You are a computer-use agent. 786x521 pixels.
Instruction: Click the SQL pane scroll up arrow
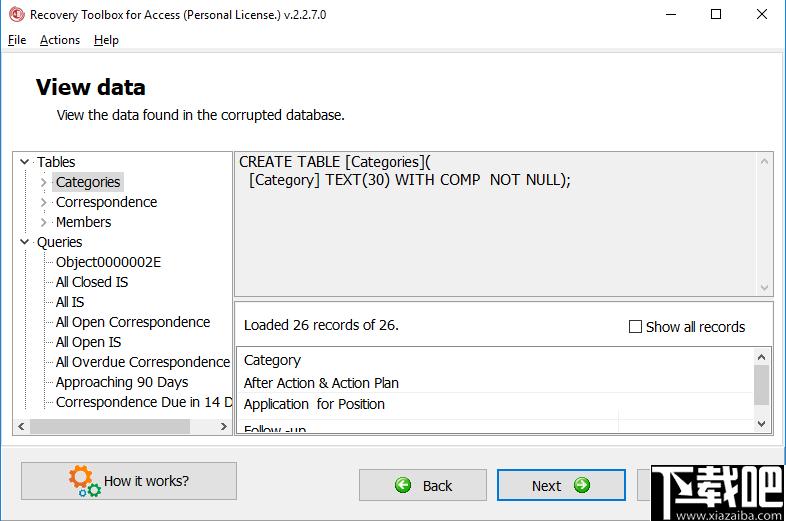pos(764,161)
